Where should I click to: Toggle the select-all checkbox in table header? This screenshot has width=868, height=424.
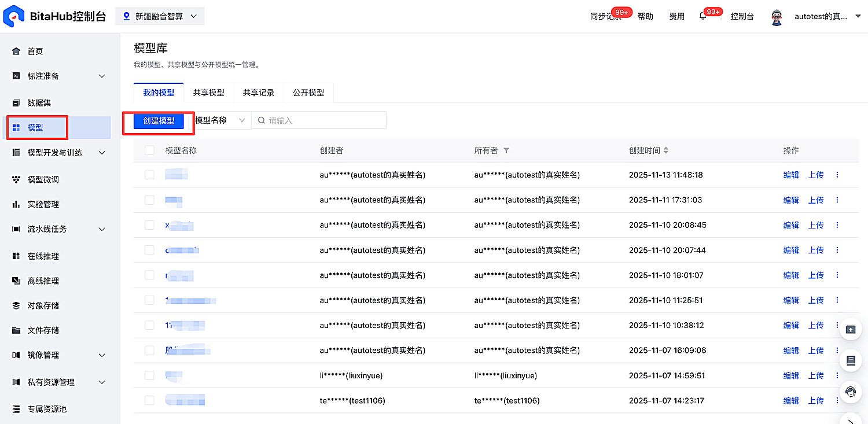[x=150, y=150]
